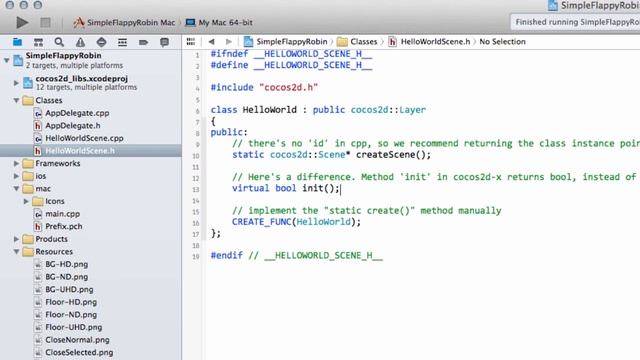The height and width of the screenshot is (360, 640).
Task: Select Floor-HD.png resource
Action: pos(71,302)
